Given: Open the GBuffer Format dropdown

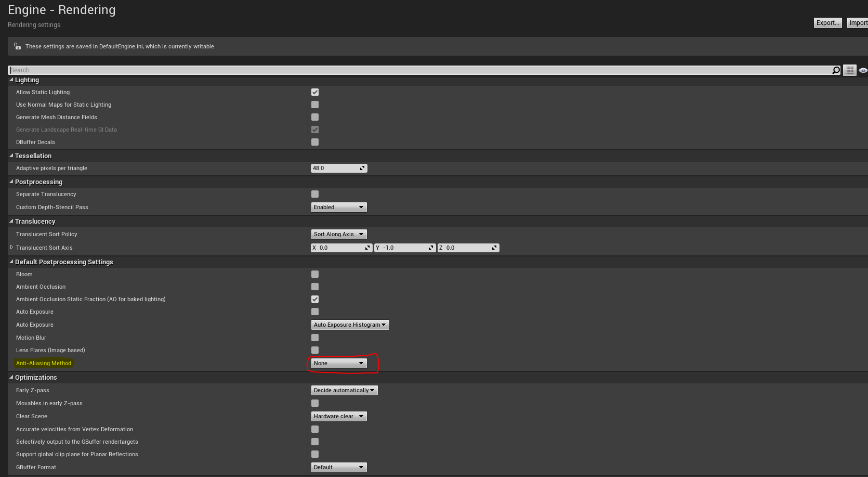Looking at the screenshot, I should click(339, 467).
